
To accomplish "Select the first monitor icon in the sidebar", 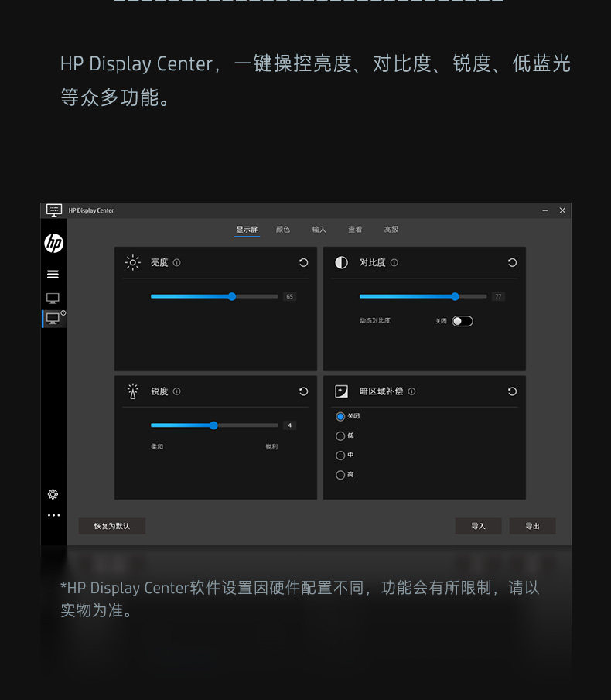I will [53, 299].
